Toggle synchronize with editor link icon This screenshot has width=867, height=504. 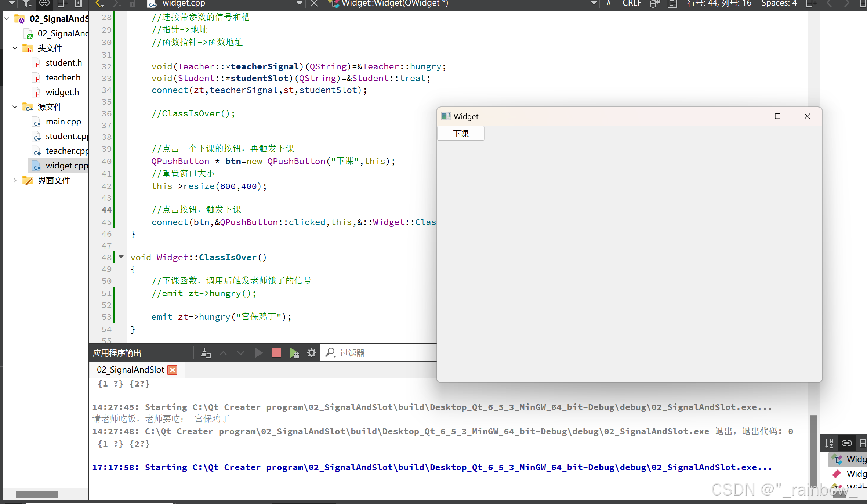click(44, 4)
